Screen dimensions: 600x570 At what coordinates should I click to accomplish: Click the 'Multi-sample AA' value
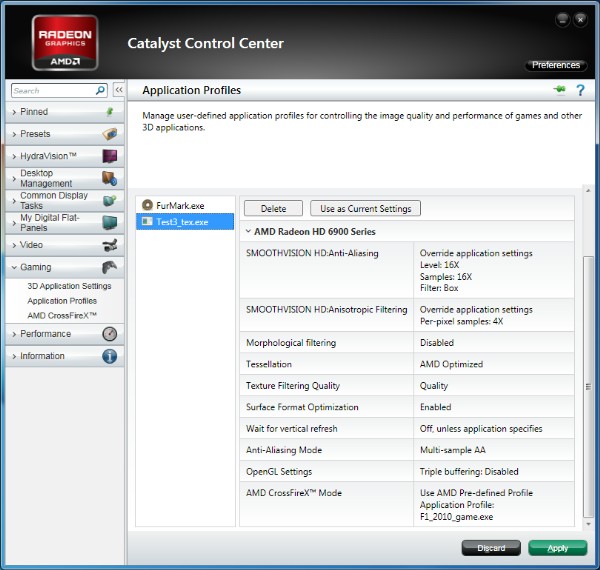click(453, 450)
